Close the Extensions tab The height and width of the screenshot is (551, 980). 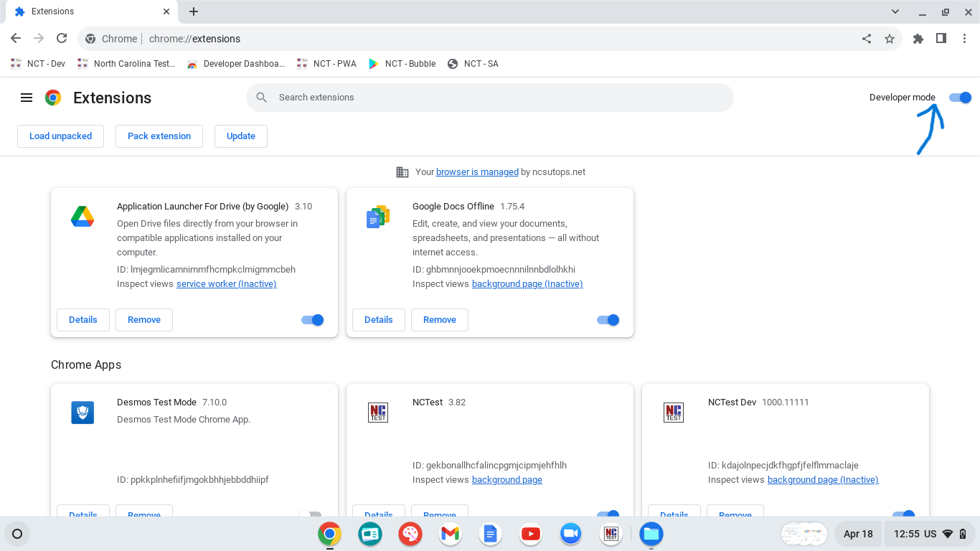(166, 11)
